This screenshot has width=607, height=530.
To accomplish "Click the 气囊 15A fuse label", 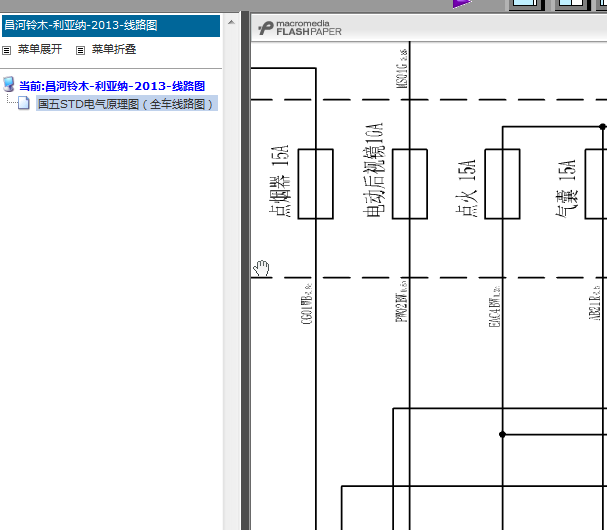I will 566,189.
